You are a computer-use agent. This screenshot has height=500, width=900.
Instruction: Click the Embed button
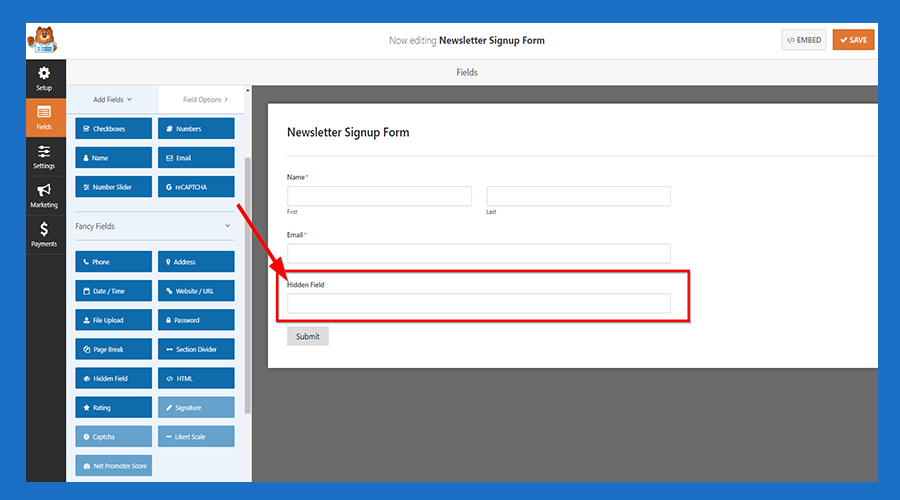click(x=804, y=40)
